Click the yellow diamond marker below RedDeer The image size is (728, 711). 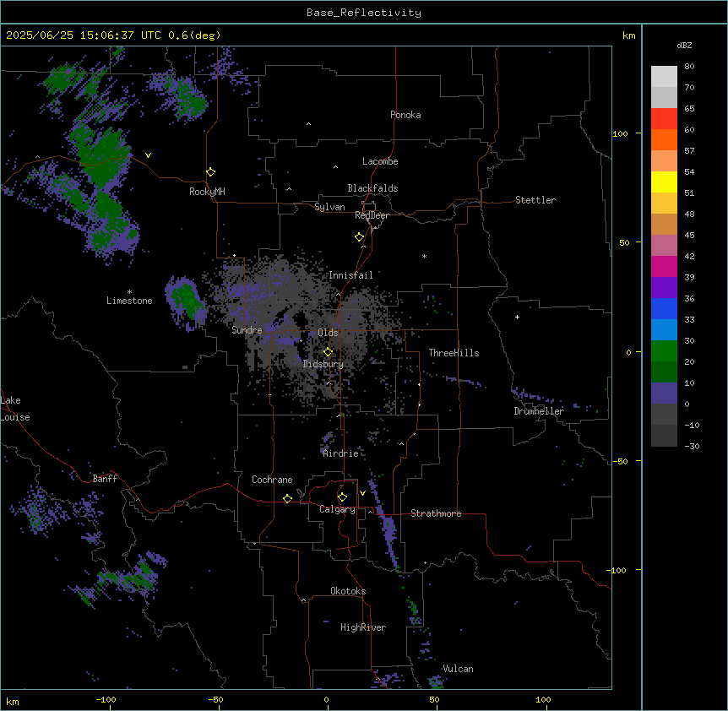click(360, 237)
